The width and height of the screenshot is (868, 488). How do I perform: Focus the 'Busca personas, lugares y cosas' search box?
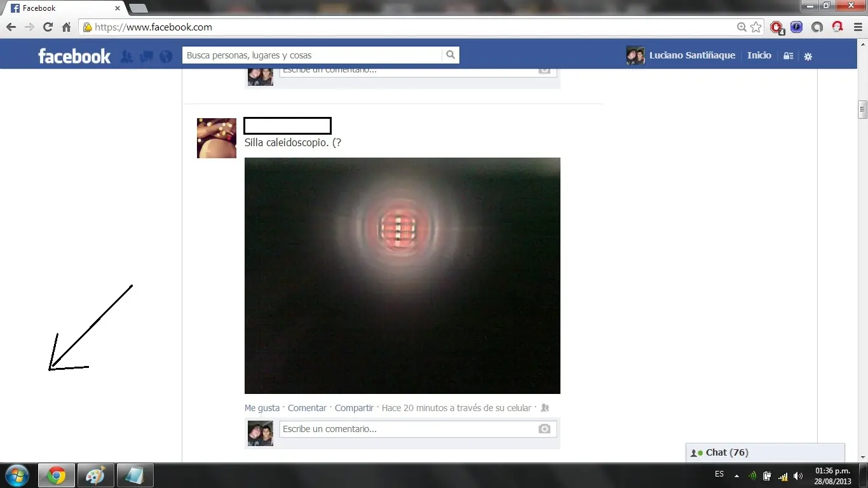click(x=312, y=55)
